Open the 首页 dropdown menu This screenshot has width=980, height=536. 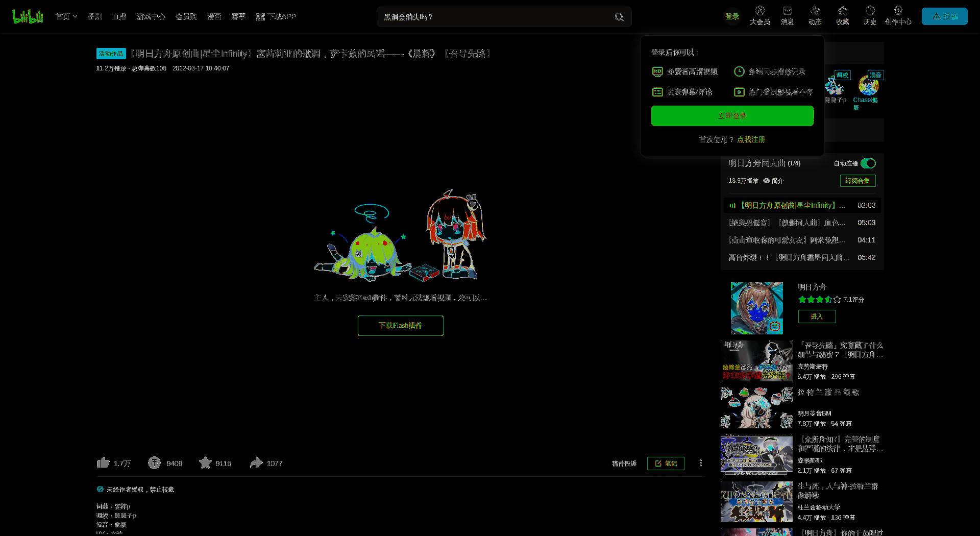click(66, 16)
